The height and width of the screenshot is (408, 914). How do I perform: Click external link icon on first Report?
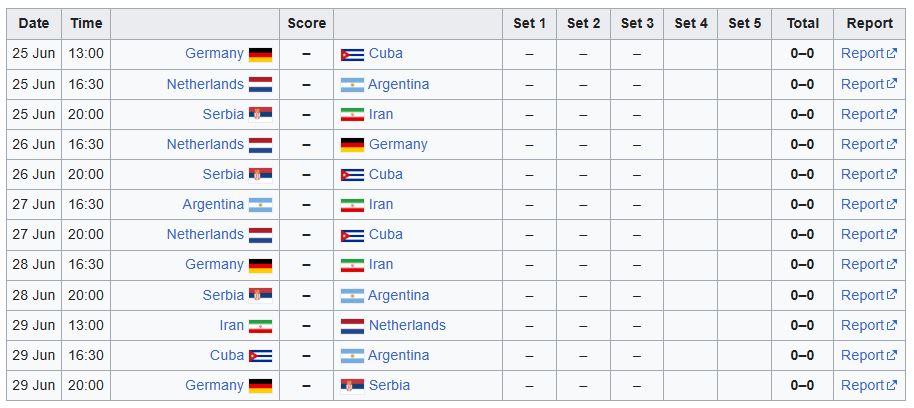[892, 54]
